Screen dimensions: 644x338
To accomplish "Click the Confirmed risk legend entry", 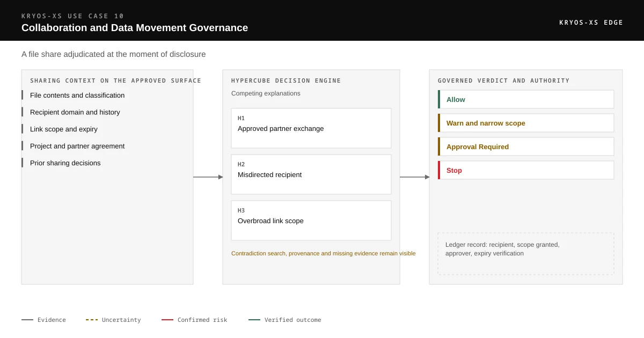I will pos(194,320).
